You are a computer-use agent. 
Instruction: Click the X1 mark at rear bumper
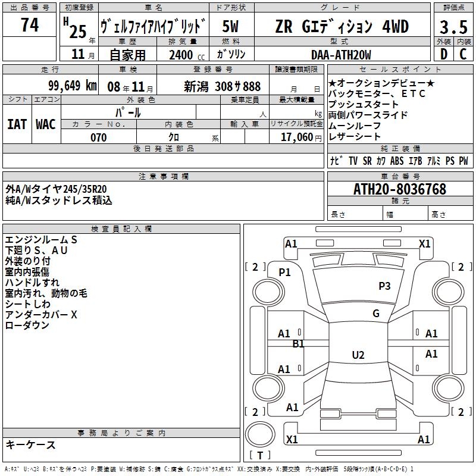[292, 439]
